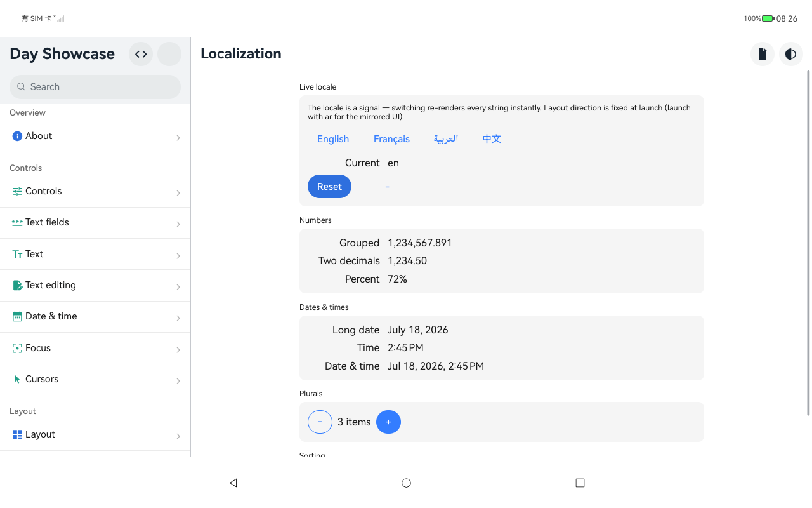This screenshot has width=812, height=508.
Task: Switch locale to Français
Action: tap(391, 139)
